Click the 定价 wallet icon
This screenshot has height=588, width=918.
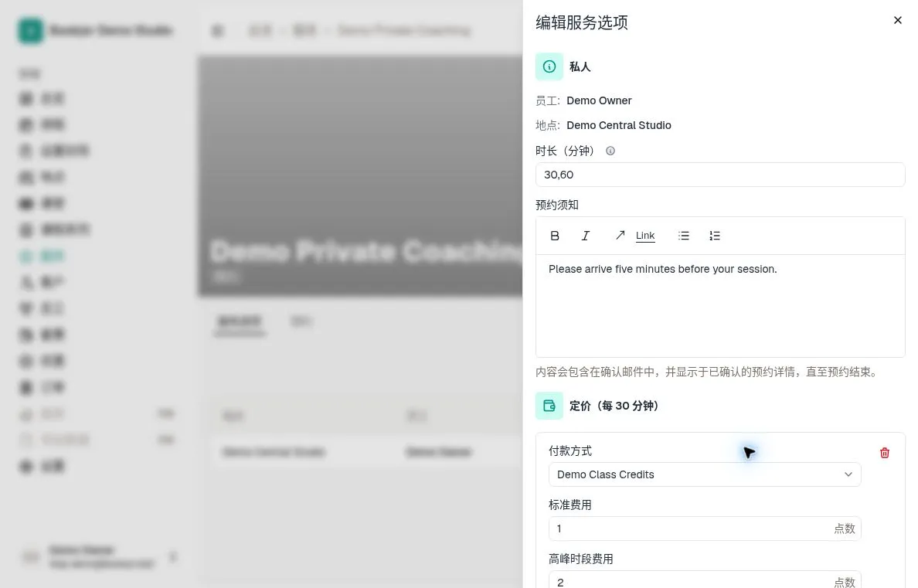pos(549,406)
